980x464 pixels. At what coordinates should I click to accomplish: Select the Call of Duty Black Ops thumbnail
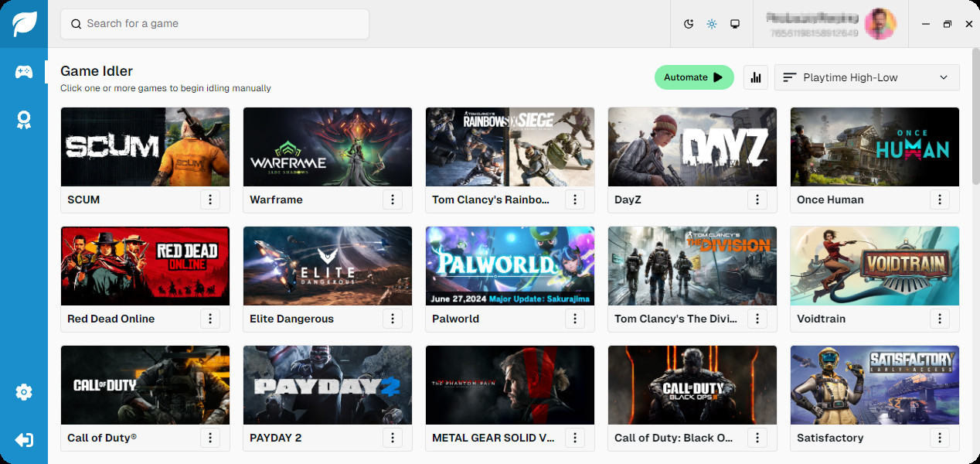(x=692, y=385)
